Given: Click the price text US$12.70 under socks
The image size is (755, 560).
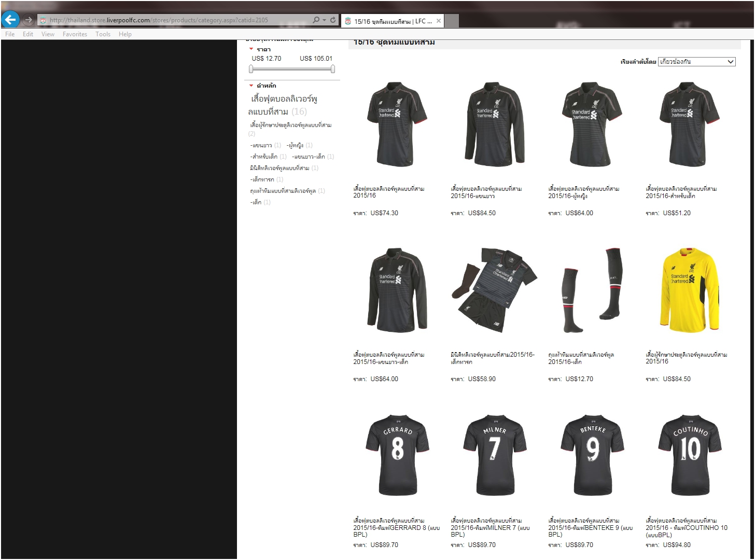Looking at the screenshot, I should [579, 379].
